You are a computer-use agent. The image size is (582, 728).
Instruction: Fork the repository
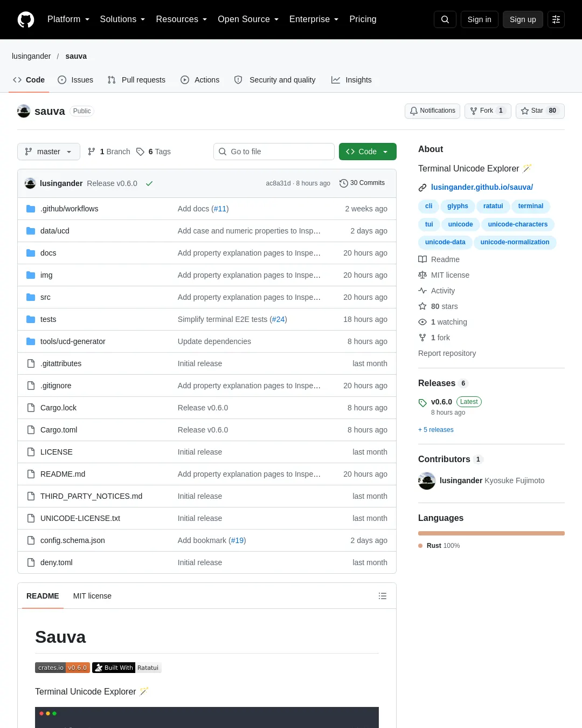[x=488, y=111]
